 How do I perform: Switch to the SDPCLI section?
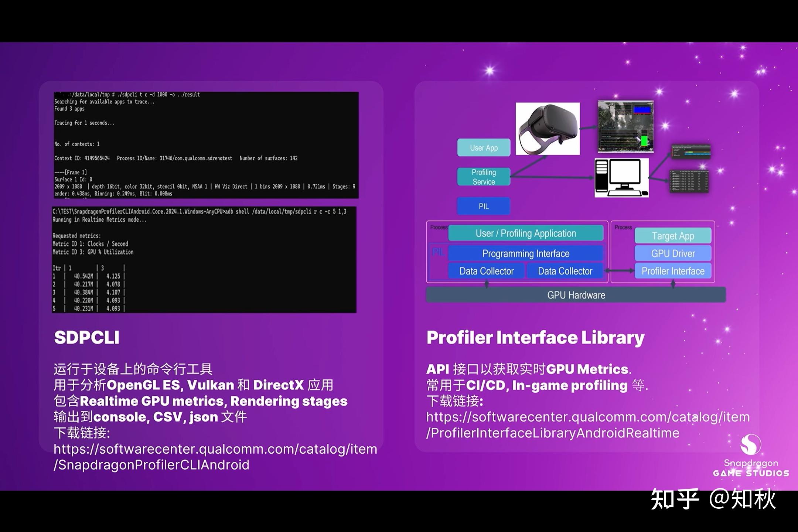[86, 337]
